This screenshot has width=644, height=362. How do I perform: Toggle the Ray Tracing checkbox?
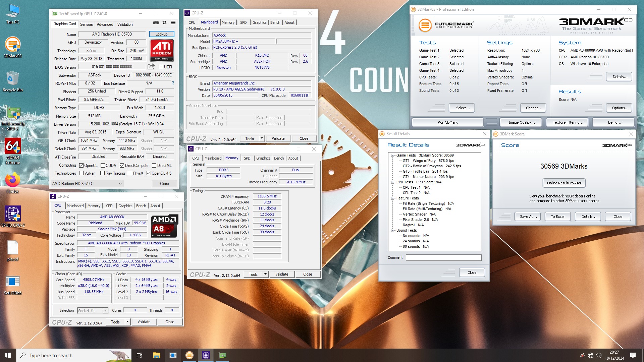click(x=103, y=173)
